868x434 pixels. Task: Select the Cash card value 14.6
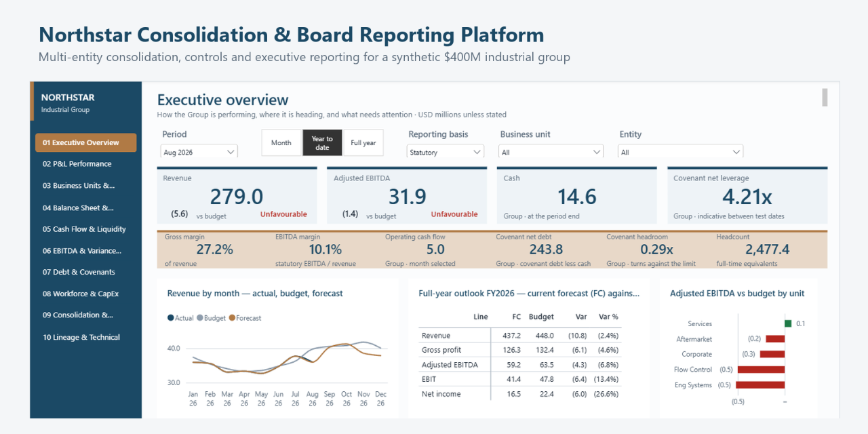pos(577,197)
